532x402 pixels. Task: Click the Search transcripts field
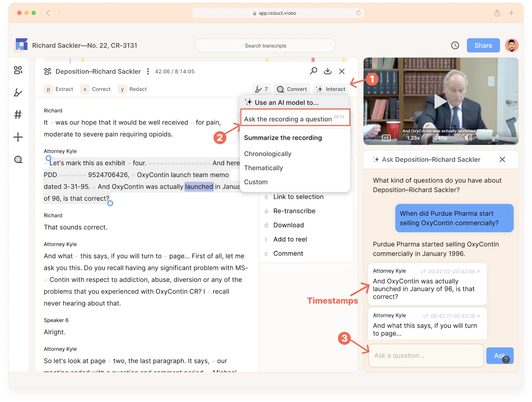(265, 46)
